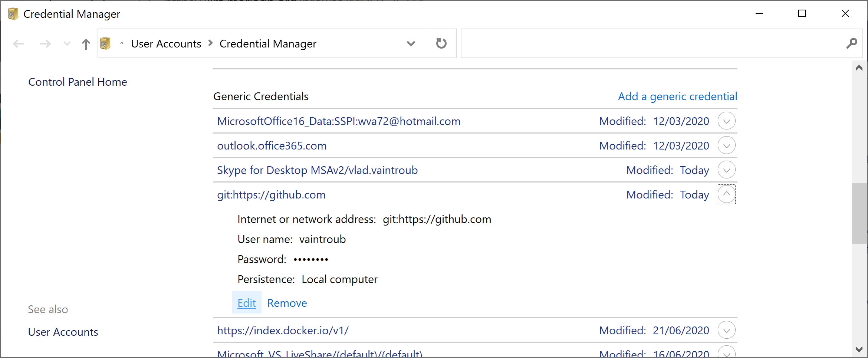Click the Credential Manager title bar icon

13,14
